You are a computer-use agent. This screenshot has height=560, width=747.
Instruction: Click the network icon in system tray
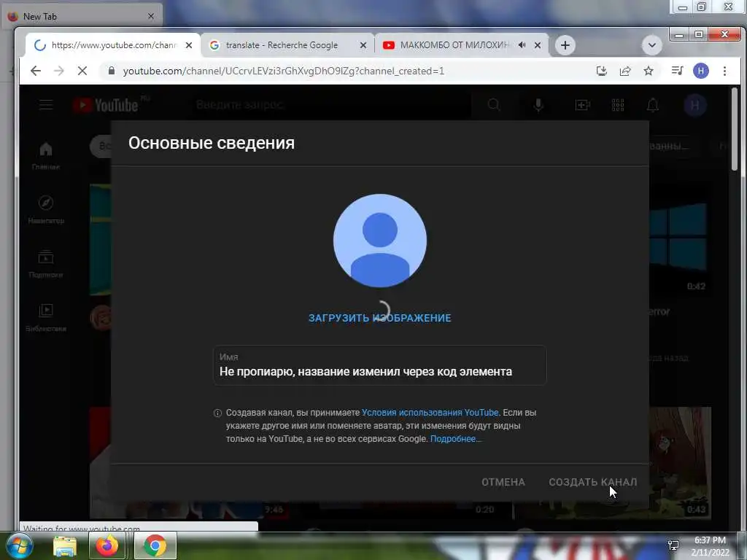point(673,545)
